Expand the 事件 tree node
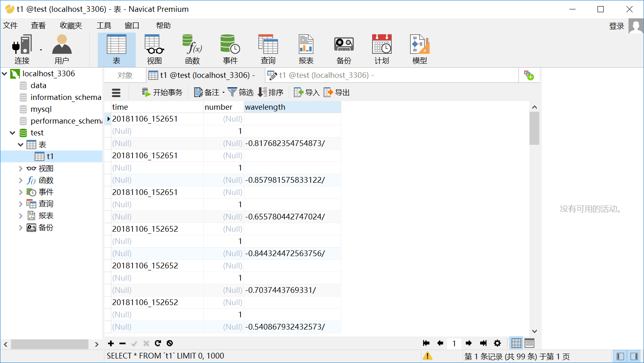This screenshot has height=363, width=644. tap(21, 192)
